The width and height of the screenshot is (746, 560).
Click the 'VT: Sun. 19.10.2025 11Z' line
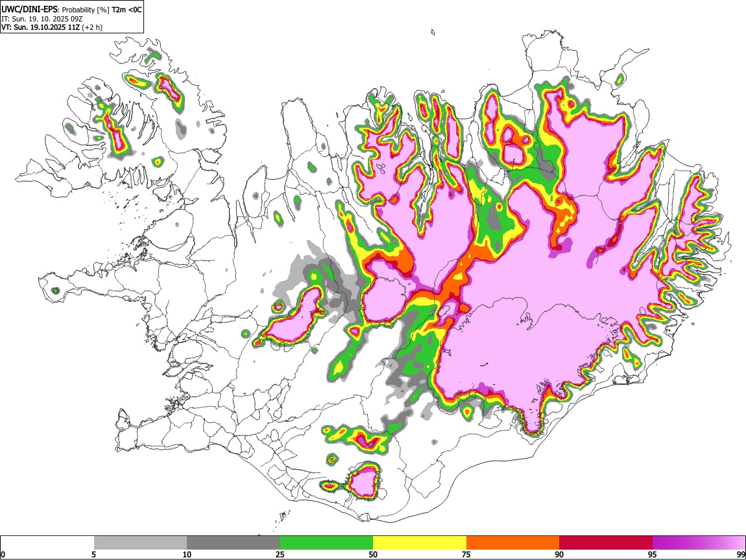(40, 27)
